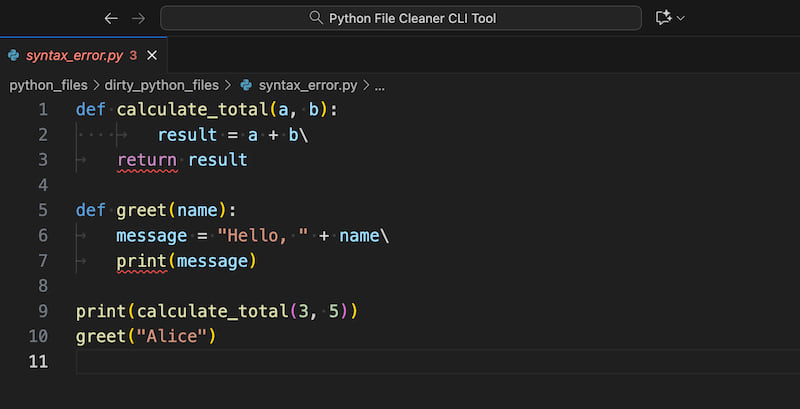800x409 pixels.
Task: Go back using the left arrow
Action: coord(111,19)
